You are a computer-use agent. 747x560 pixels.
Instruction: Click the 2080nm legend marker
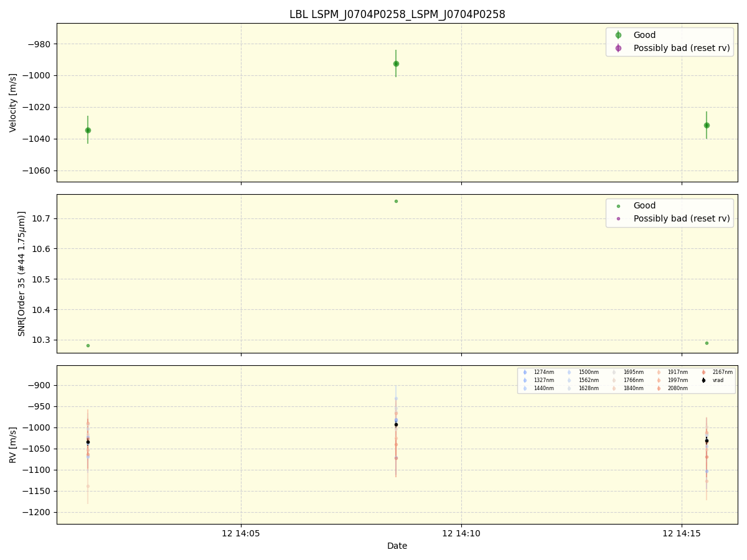(659, 388)
